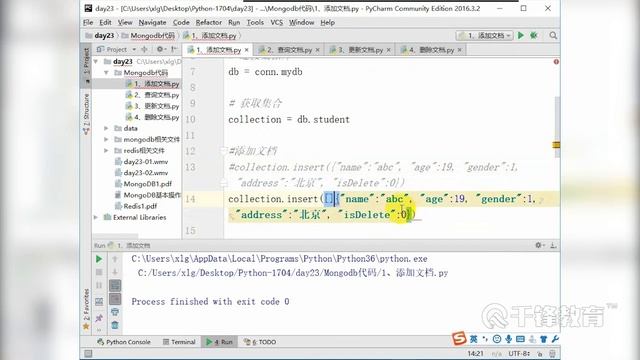Click the day23 breadcrumb
This screenshot has width=640, height=360.
click(x=100, y=36)
